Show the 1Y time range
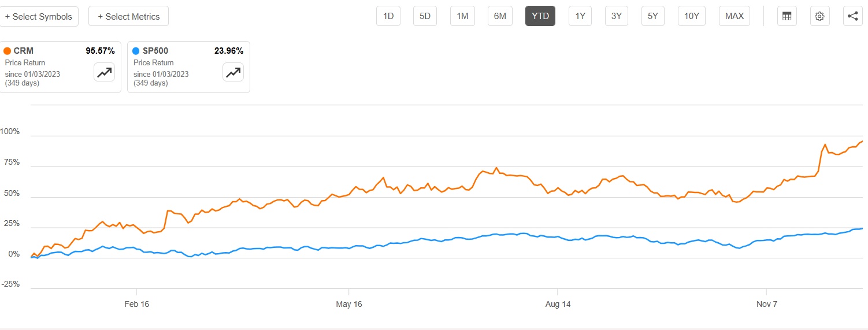Image resolution: width=868 pixels, height=330 pixels. click(580, 16)
